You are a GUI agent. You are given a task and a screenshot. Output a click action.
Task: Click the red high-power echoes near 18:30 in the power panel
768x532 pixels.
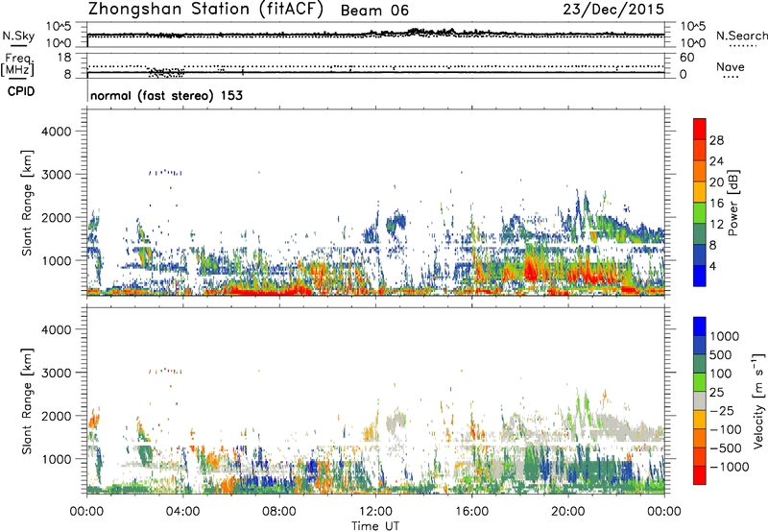point(530,269)
